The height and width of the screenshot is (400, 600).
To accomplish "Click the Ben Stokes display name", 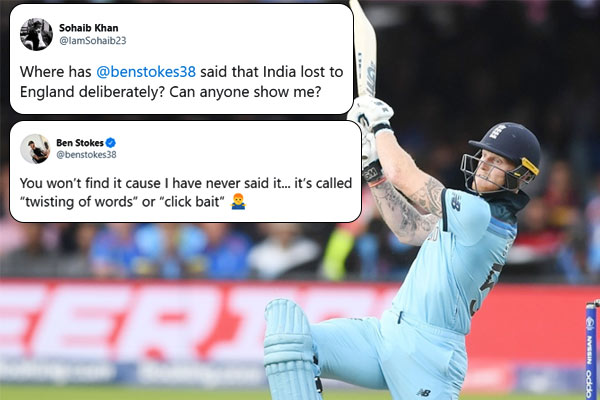I will coord(80,143).
